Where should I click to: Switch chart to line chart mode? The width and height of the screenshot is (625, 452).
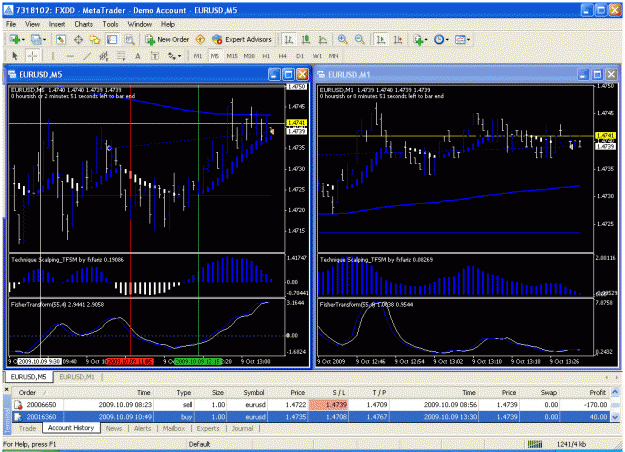point(322,39)
